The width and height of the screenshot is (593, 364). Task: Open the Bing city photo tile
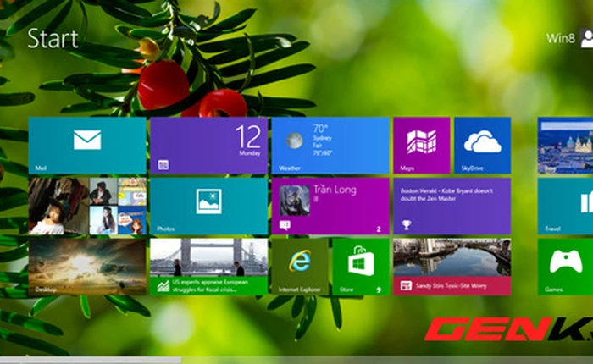[x=565, y=146]
